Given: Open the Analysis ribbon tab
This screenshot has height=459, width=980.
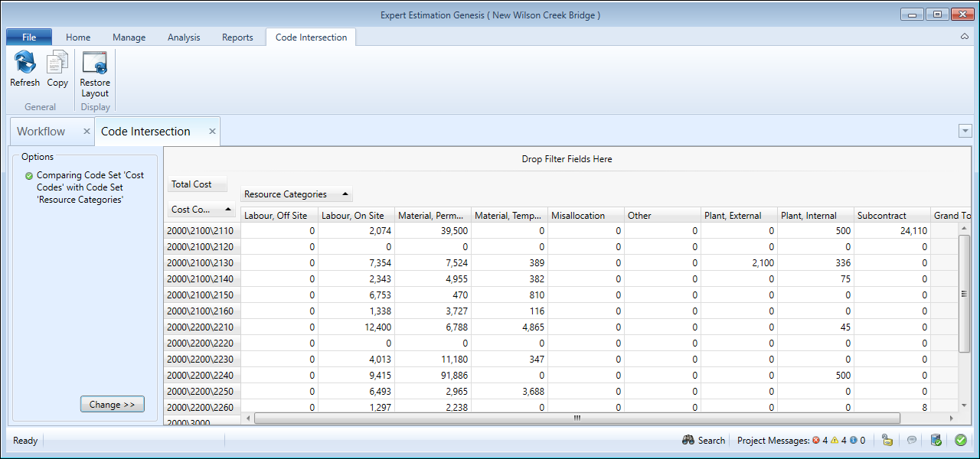Looking at the screenshot, I should click(184, 37).
